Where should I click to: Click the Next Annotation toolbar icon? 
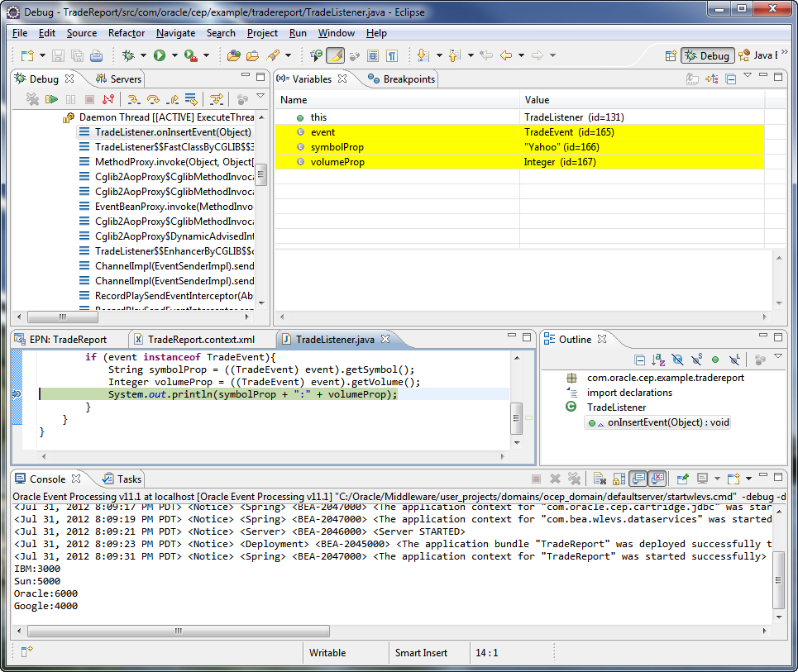coord(423,55)
